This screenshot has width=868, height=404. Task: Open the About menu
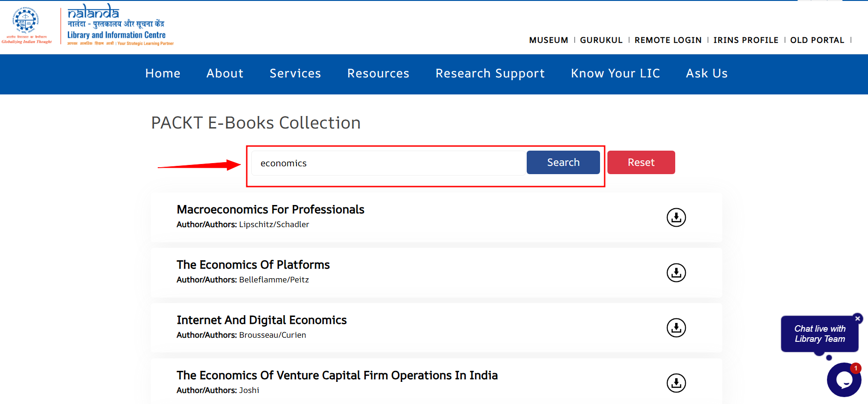tap(225, 74)
